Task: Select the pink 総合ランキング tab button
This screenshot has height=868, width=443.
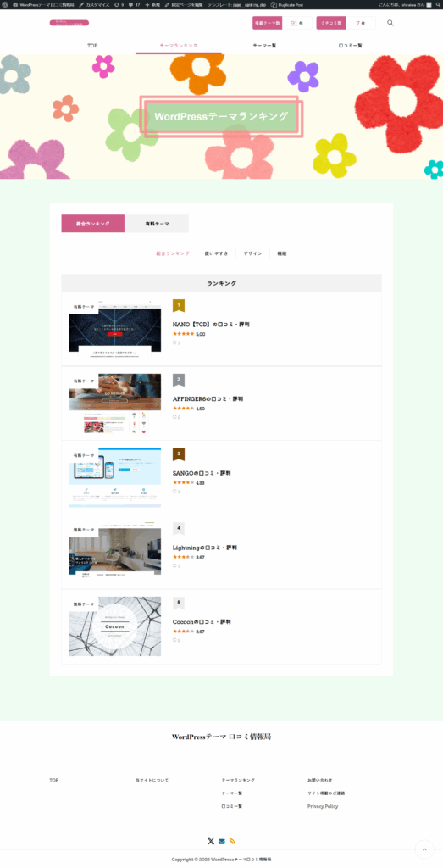Action: point(93,224)
